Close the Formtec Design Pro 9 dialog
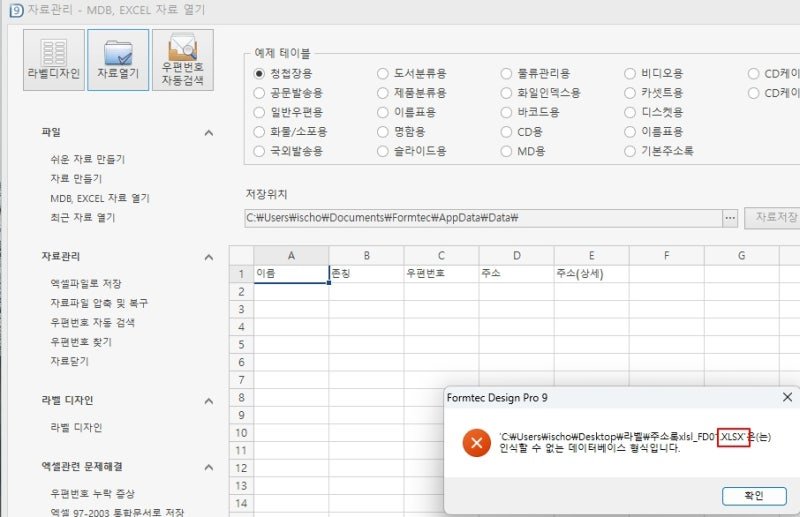 [787, 397]
